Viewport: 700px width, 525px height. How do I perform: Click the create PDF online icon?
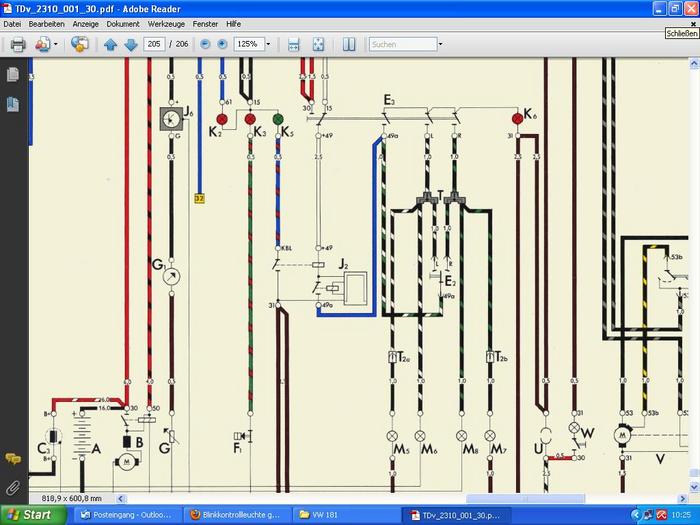pyautogui.click(x=43, y=45)
